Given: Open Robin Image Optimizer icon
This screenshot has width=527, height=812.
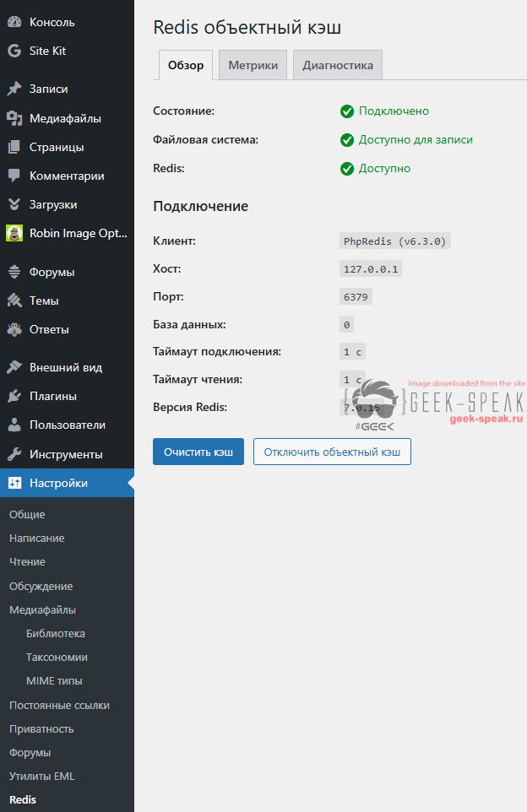Looking at the screenshot, I should click(x=14, y=233).
